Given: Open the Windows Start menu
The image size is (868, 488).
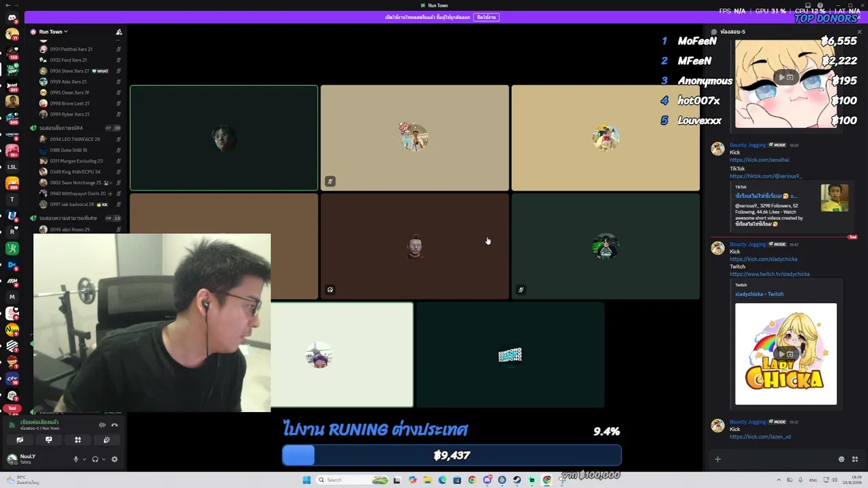Looking at the screenshot, I should point(307,480).
